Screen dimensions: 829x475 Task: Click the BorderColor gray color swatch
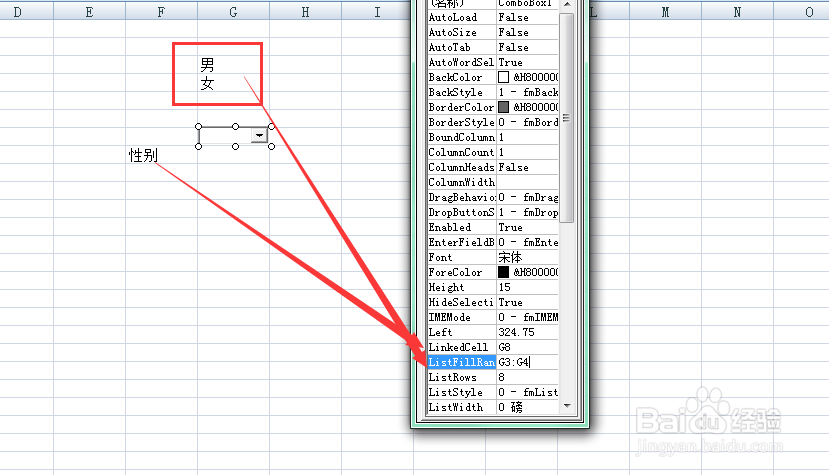[x=503, y=107]
